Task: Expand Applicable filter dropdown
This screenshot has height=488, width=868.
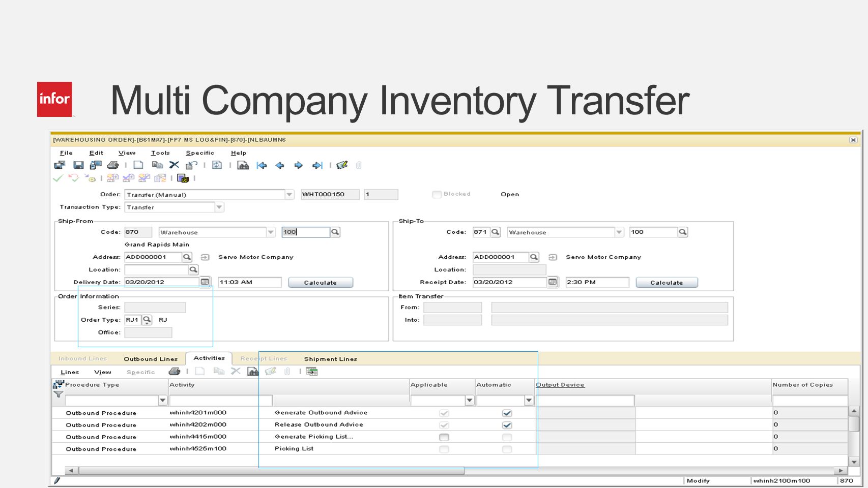Action: (x=470, y=401)
